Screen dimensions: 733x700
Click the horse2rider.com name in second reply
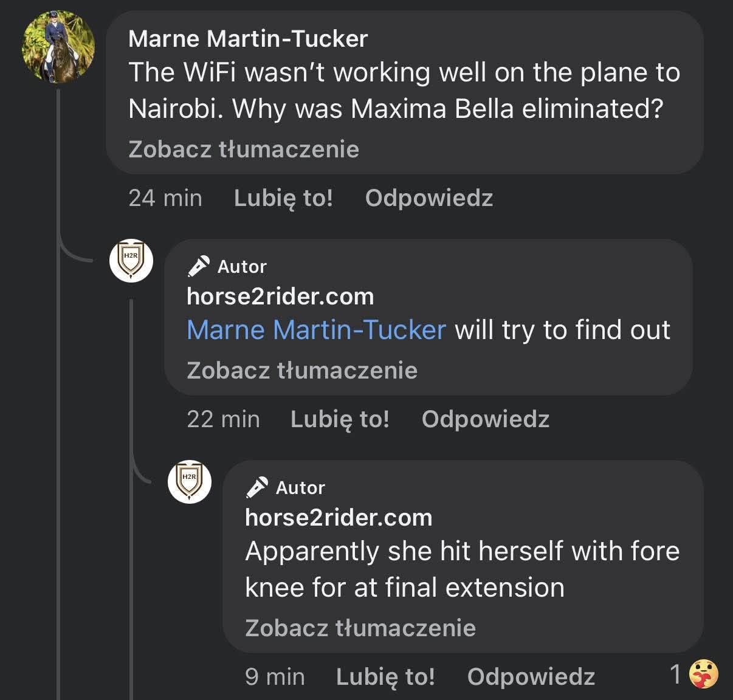click(339, 518)
